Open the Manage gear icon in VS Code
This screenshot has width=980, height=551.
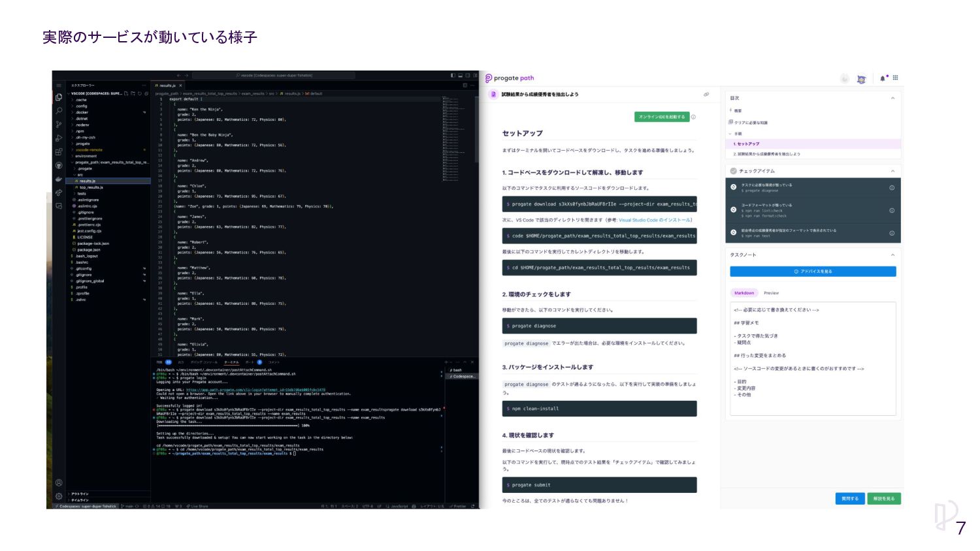pyautogui.click(x=59, y=496)
